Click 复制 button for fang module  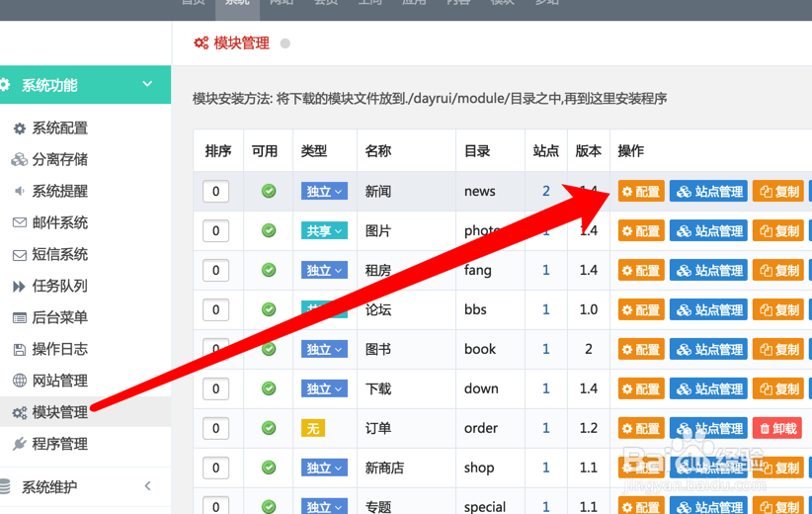click(x=777, y=270)
